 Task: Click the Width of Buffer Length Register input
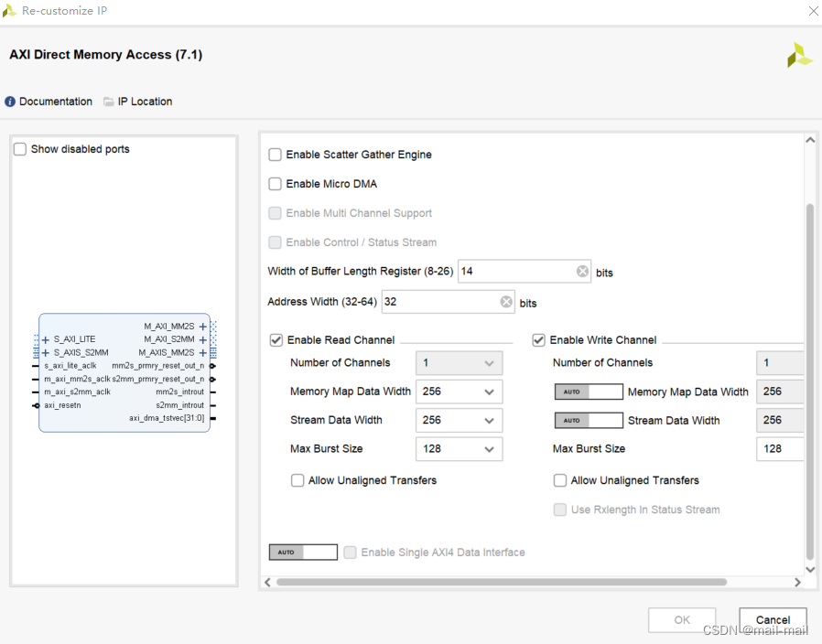(525, 271)
